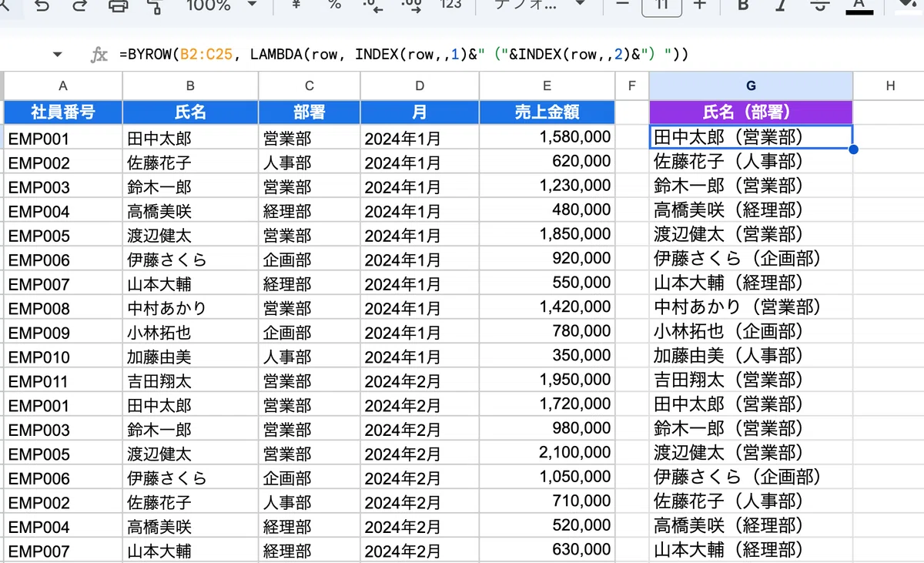Select column G by its header
This screenshot has height=563, width=924.
751,85
